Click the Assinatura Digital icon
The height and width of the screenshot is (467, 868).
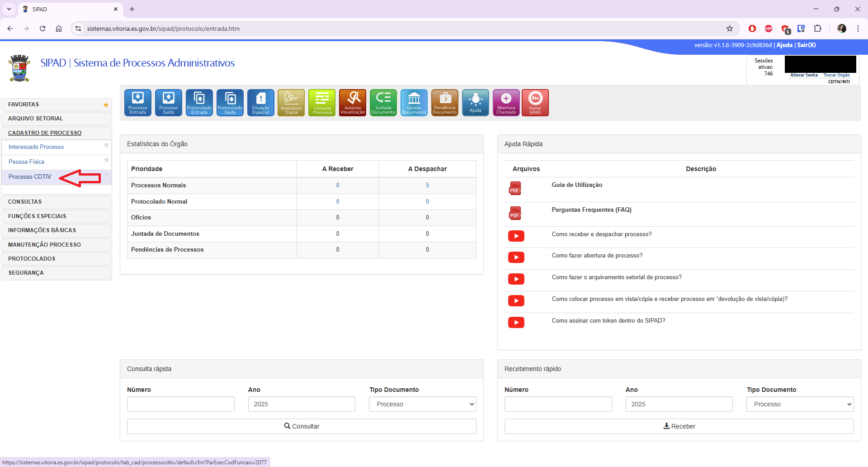tap(291, 103)
